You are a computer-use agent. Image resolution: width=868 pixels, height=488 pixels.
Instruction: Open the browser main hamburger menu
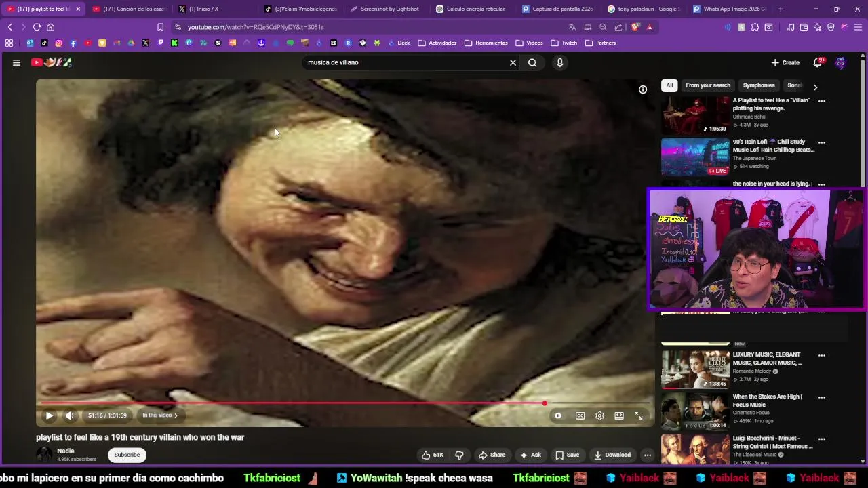(859, 27)
